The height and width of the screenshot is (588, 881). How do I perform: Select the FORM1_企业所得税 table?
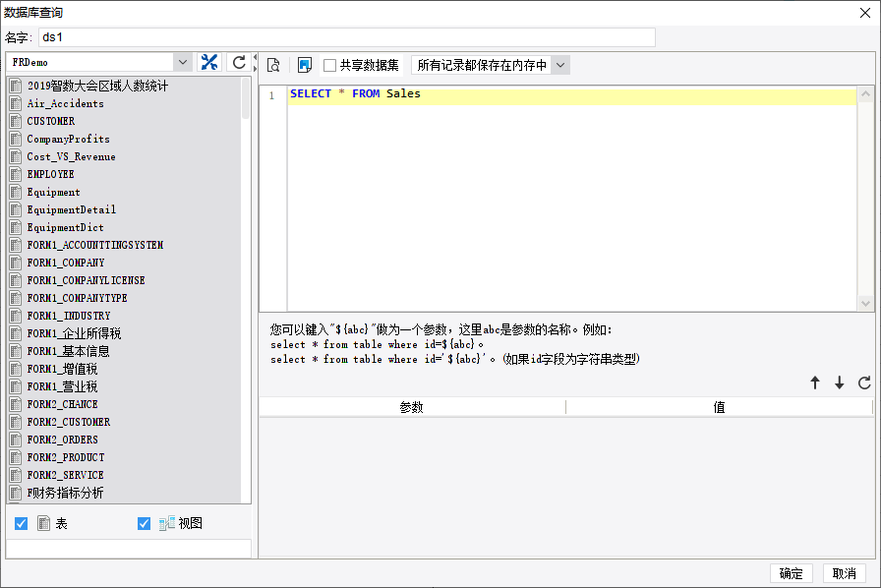tap(74, 333)
